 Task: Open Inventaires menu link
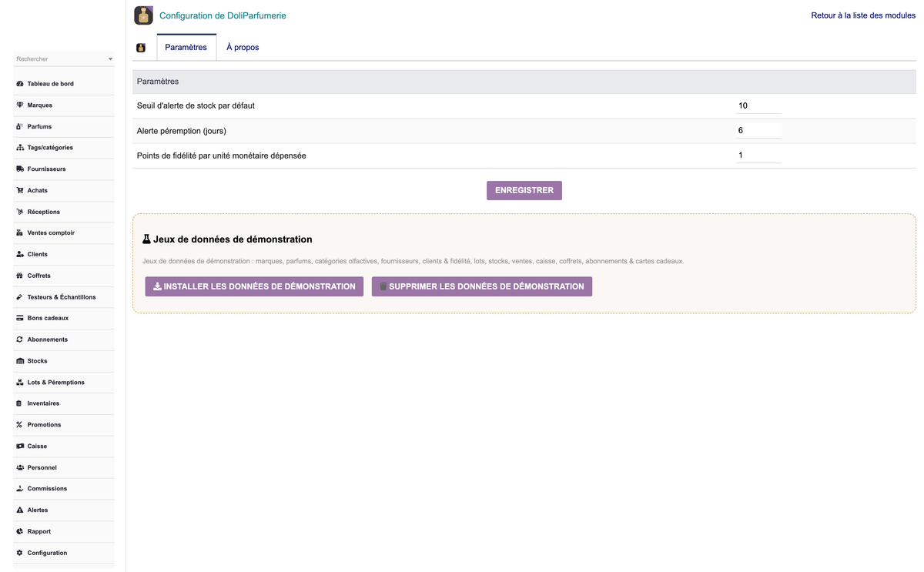click(43, 403)
